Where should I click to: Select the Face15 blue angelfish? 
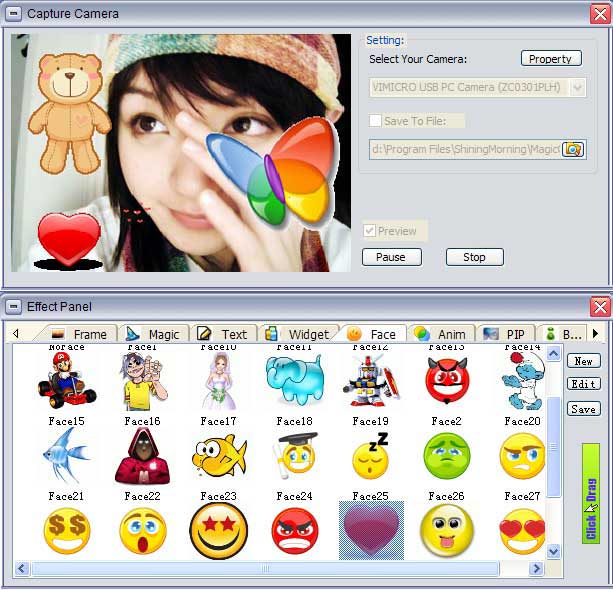pos(67,456)
